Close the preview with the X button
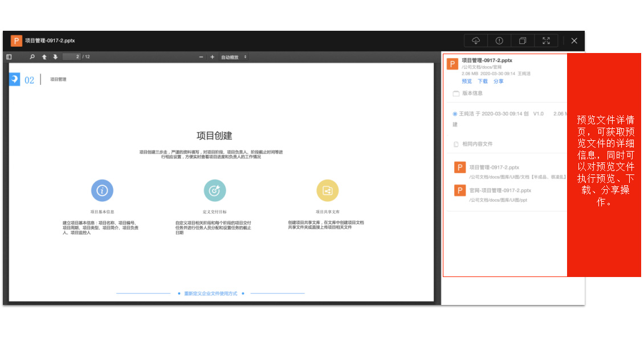The width and height of the screenshot is (644, 342). pyautogui.click(x=574, y=40)
